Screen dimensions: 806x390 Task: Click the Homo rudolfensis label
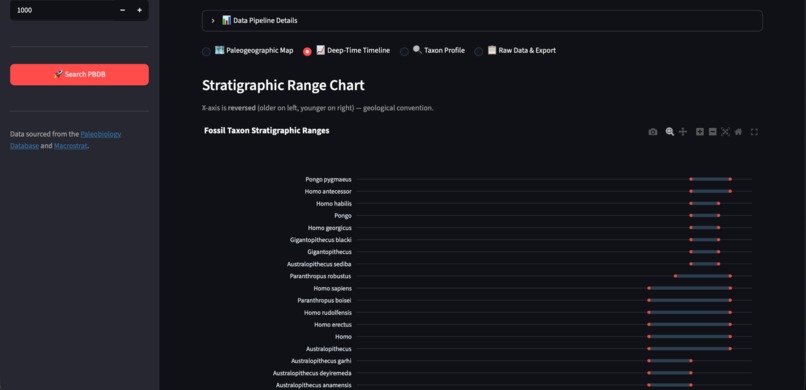[328, 312]
